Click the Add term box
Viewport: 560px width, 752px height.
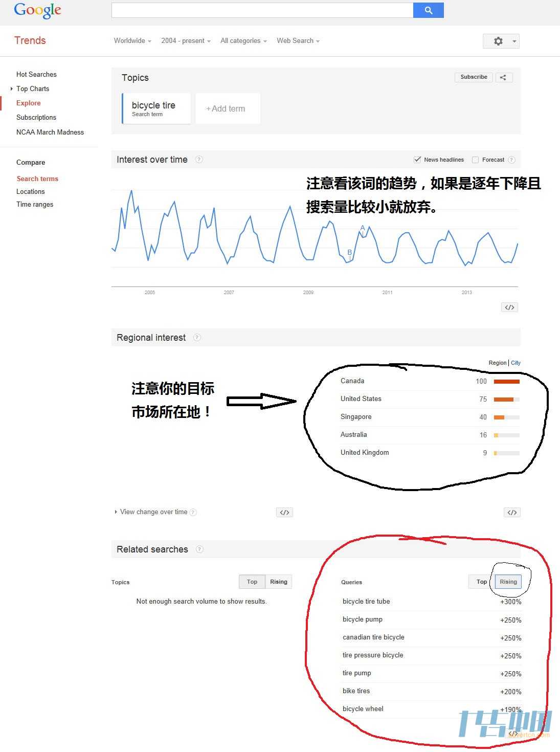coord(228,108)
